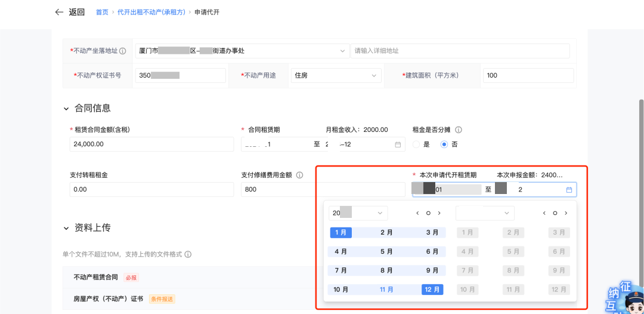Click the 合同租赁期 start date field

pos(276,144)
